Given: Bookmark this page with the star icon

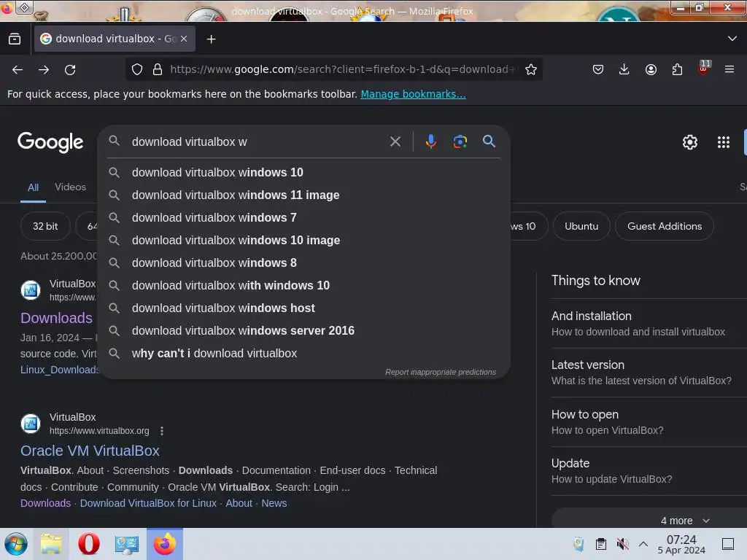Looking at the screenshot, I should [531, 69].
